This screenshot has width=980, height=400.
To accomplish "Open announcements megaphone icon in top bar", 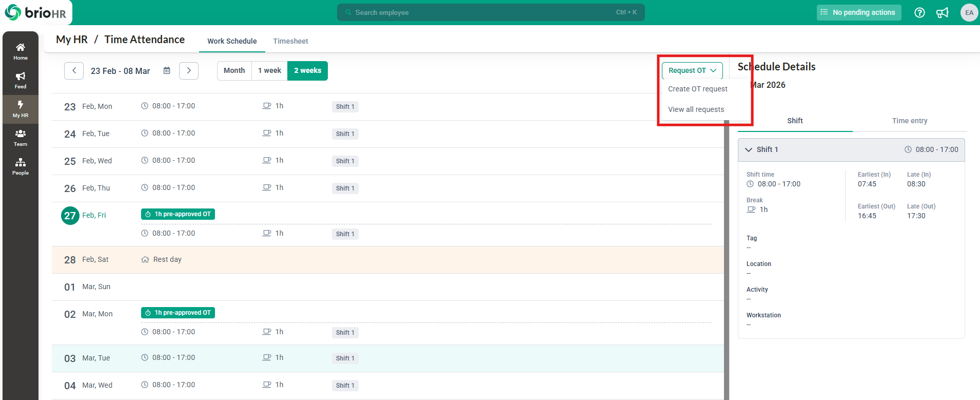I will pyautogui.click(x=943, y=12).
